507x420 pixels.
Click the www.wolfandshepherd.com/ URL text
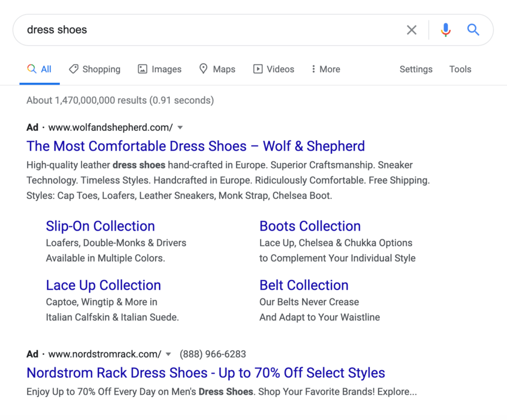[x=110, y=127]
